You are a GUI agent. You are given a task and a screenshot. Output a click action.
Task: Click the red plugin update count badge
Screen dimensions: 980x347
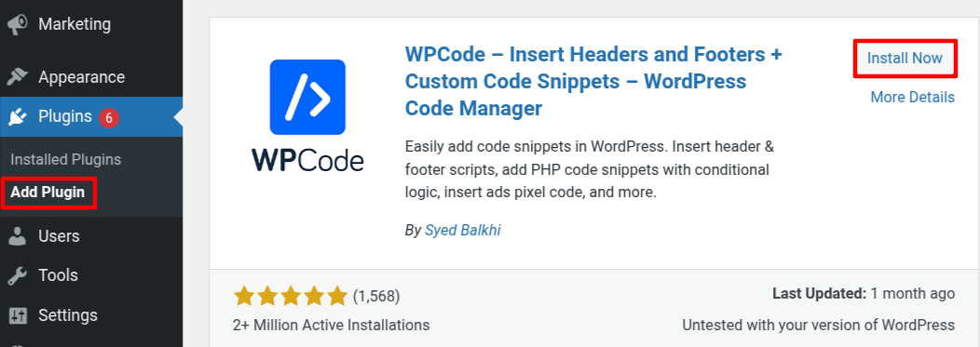pos(109,116)
